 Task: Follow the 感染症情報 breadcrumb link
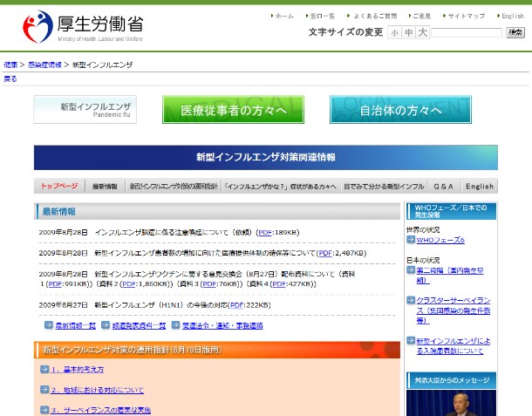44,65
